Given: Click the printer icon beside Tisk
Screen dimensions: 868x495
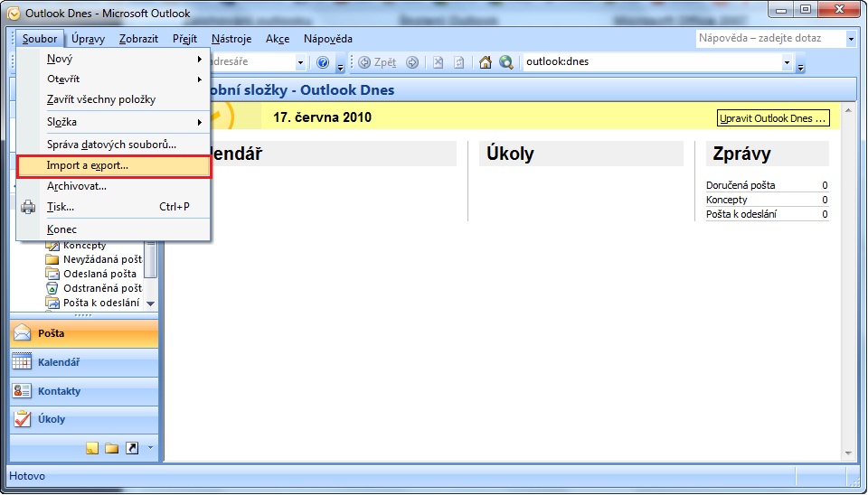Looking at the screenshot, I should pos(28,208).
